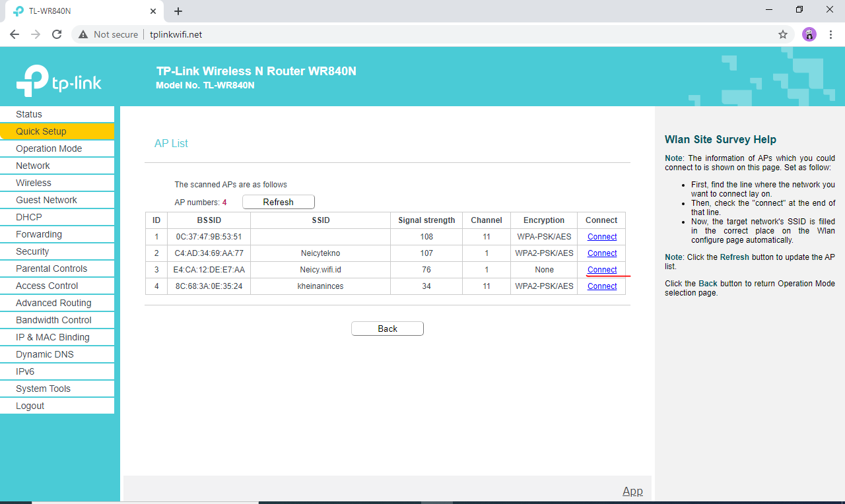Open the DHCP menu
Screen dimensions: 845x504
(57, 217)
